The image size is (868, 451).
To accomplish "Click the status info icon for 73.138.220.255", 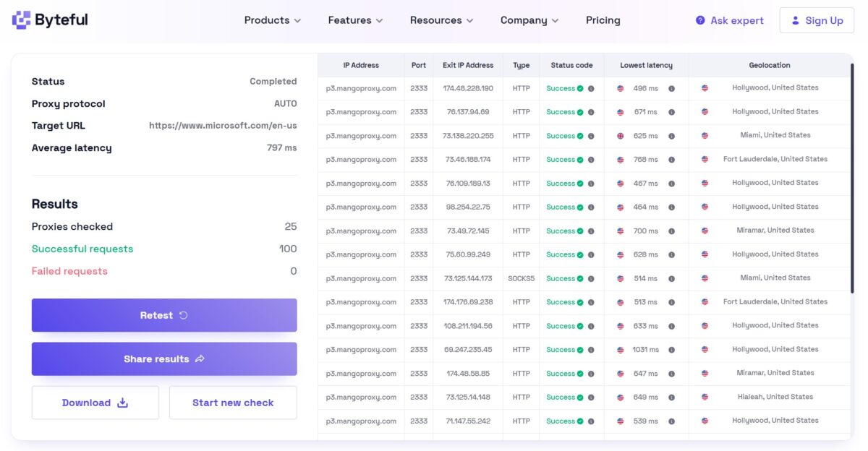I will (x=591, y=136).
